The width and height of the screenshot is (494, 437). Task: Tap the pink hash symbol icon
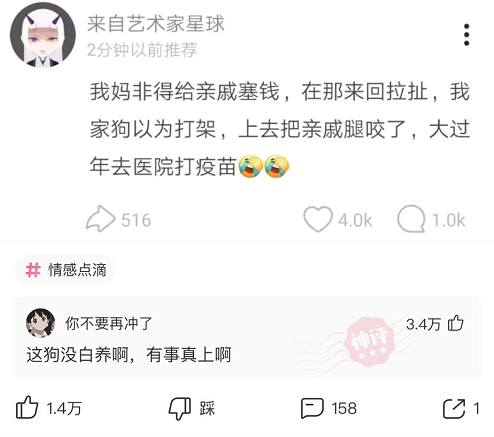pos(33,270)
